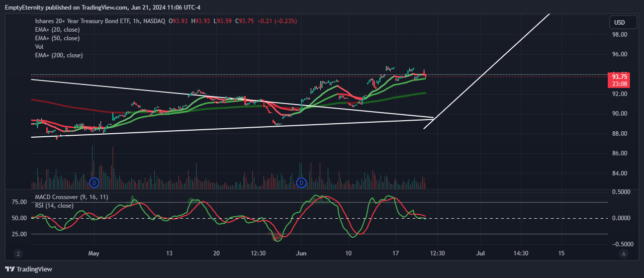Click the Z timezone button at bottom left

(x=18, y=254)
